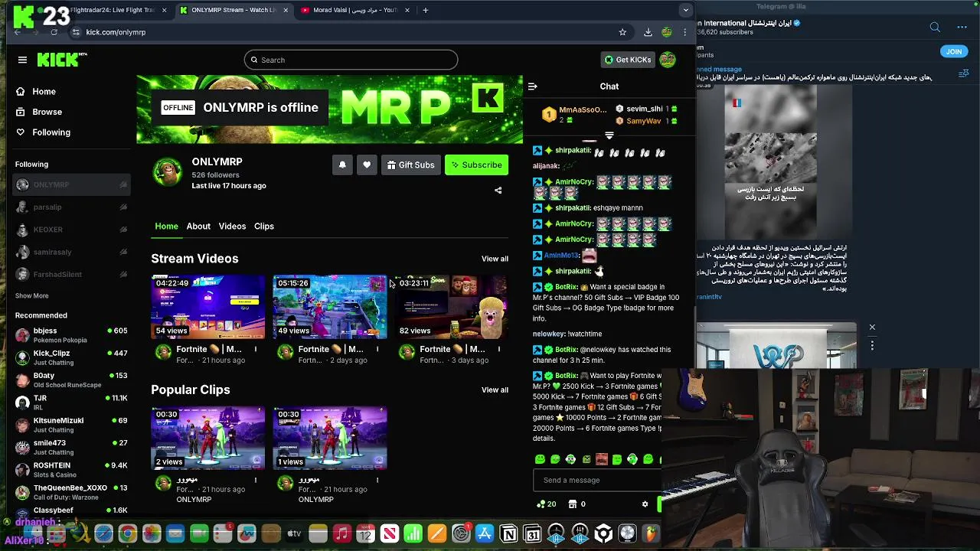Open options for the 05:15:26 stream video
The height and width of the screenshot is (551, 980).
point(377,349)
